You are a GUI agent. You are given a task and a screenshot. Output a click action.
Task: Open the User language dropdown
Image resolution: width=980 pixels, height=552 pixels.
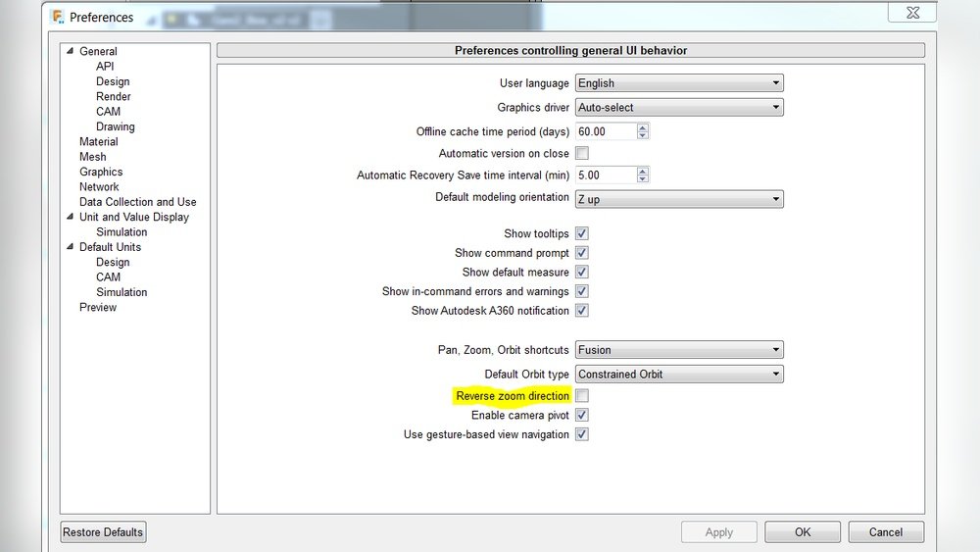[679, 83]
